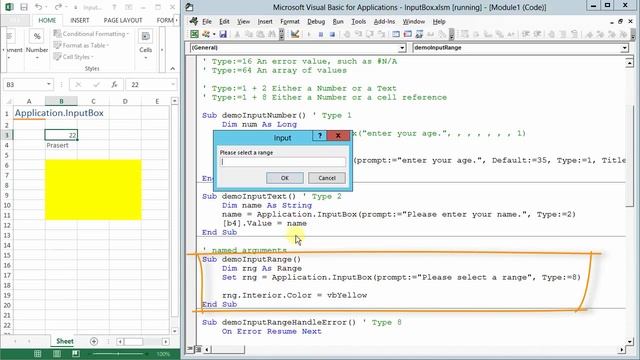640x360 pixels.
Task: Click the Full Module View icon below code pane
Action: [198, 349]
